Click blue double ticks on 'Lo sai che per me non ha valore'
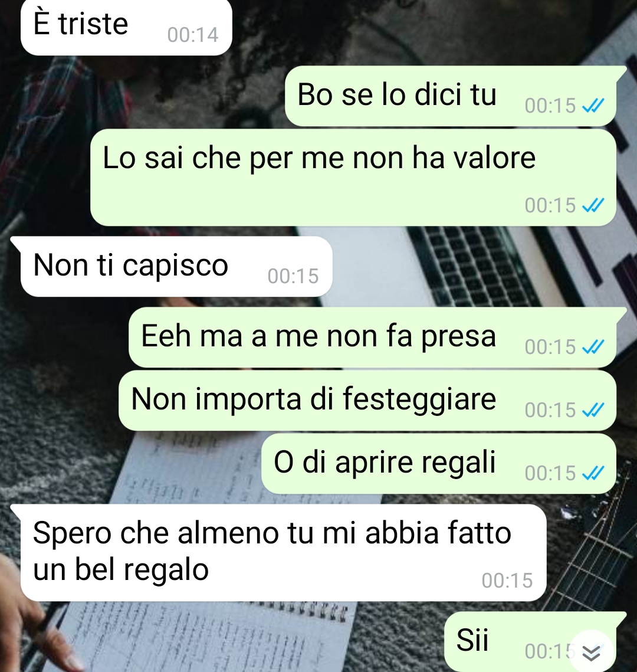 click(593, 205)
